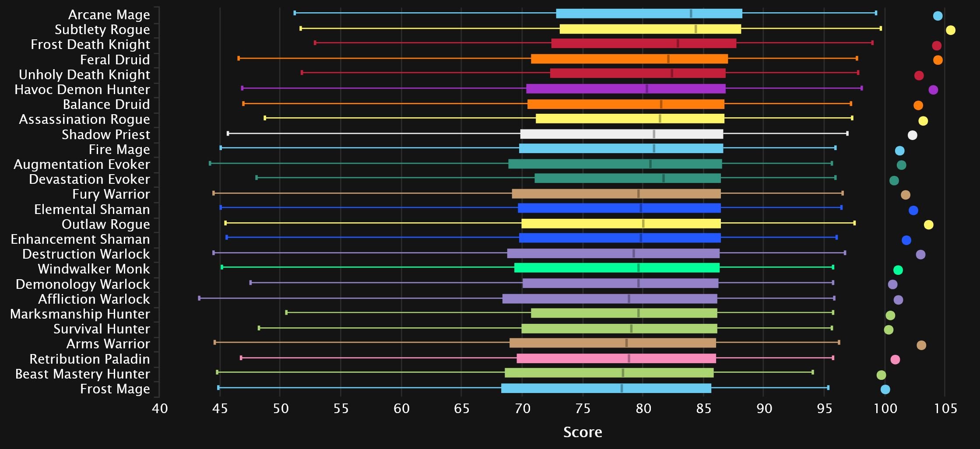Click the Marksmanship Hunter green box
This screenshot has width=980, height=449.
pos(624,313)
